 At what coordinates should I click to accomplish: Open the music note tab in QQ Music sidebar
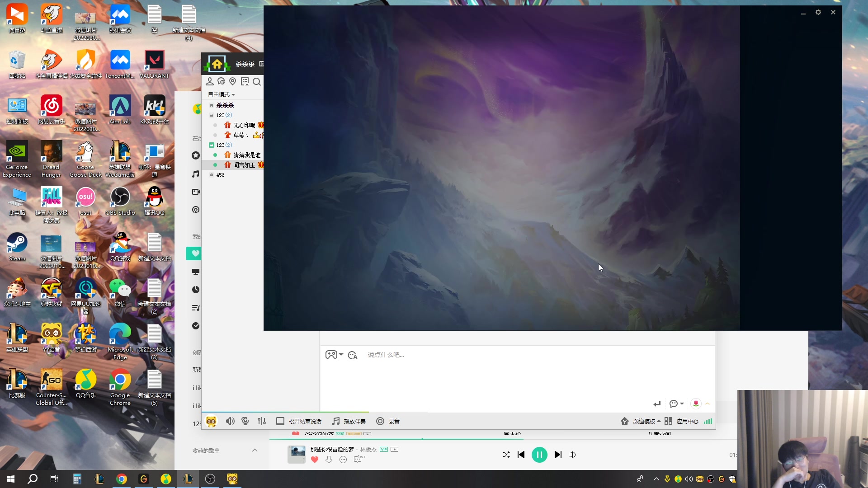[195, 174]
